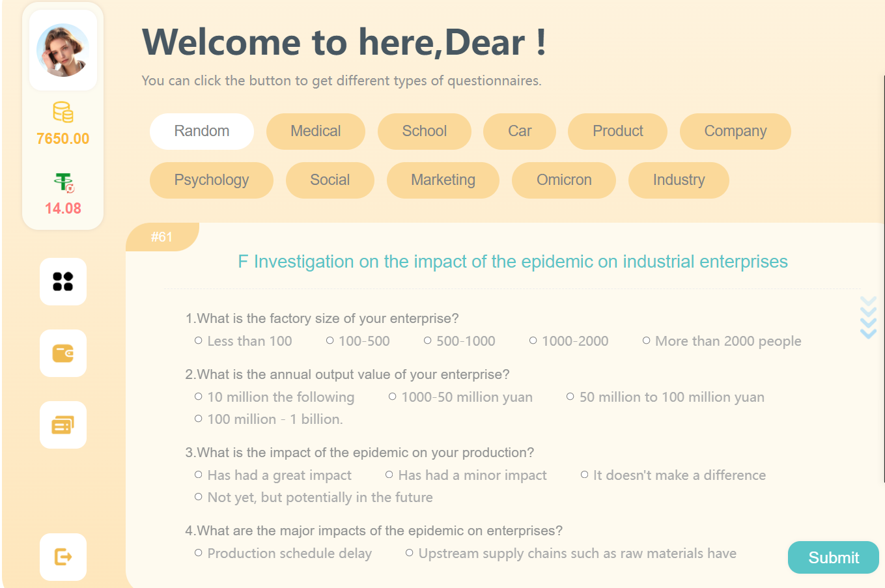Open the four-dot dashboard icon in sidebar
This screenshot has height=588, width=885.
(x=63, y=281)
